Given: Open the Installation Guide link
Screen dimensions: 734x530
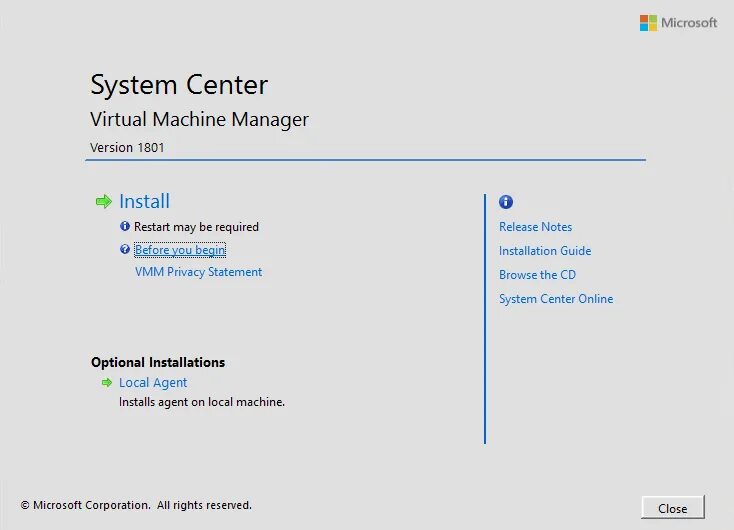Looking at the screenshot, I should pyautogui.click(x=545, y=251).
